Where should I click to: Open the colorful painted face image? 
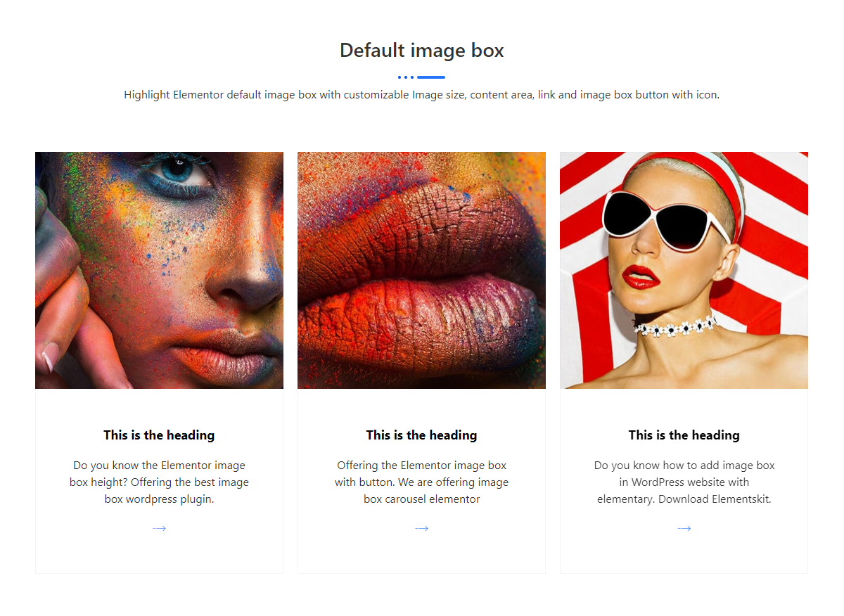tap(159, 270)
